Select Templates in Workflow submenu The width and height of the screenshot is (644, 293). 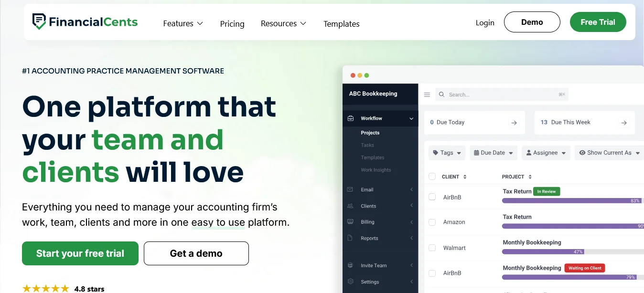tap(373, 157)
